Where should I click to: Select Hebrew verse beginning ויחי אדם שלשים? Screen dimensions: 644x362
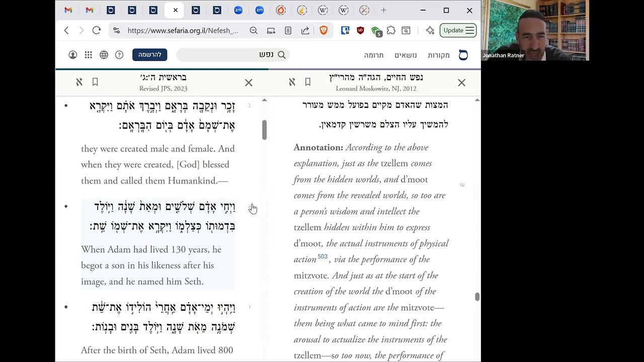(x=163, y=216)
